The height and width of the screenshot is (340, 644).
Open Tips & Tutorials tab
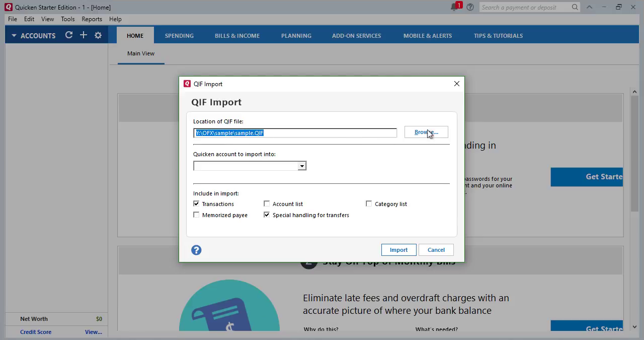point(498,36)
